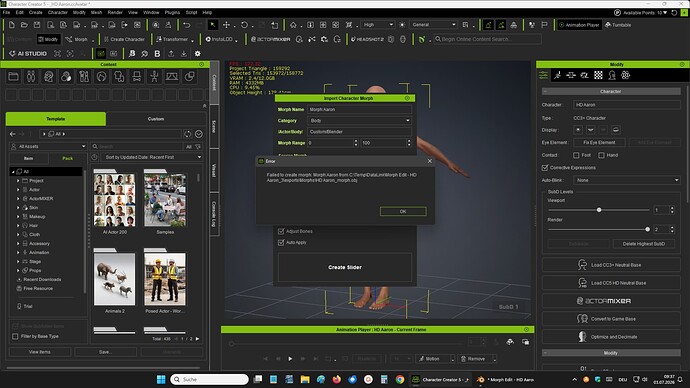Click the upload arrow icon in AI Studio bar
This screenshot has height=388, width=690.
point(171,54)
